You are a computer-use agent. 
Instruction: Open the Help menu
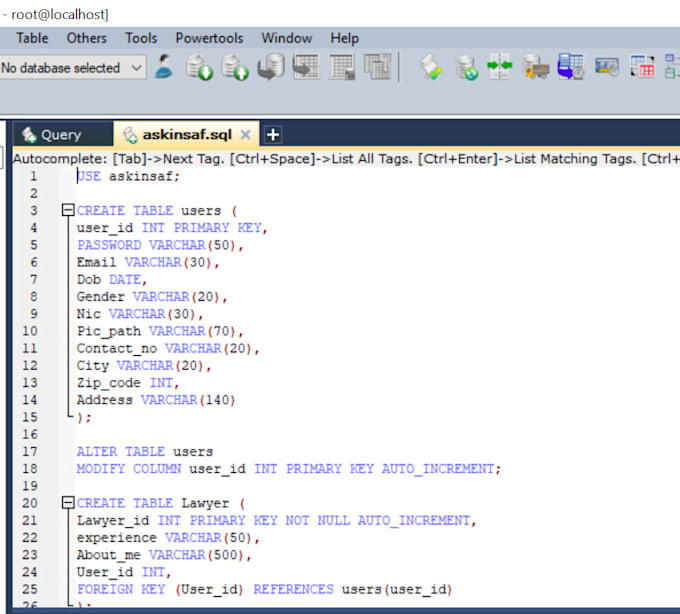[344, 38]
